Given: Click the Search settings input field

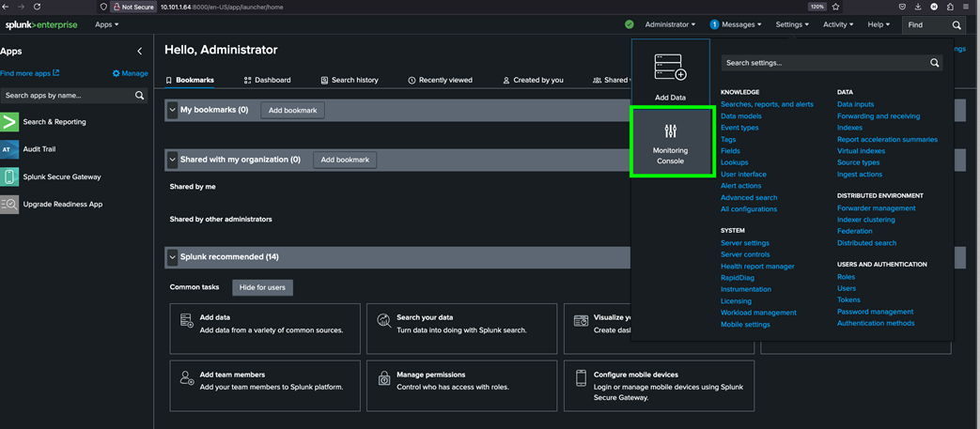Looking at the screenshot, I should click(832, 63).
